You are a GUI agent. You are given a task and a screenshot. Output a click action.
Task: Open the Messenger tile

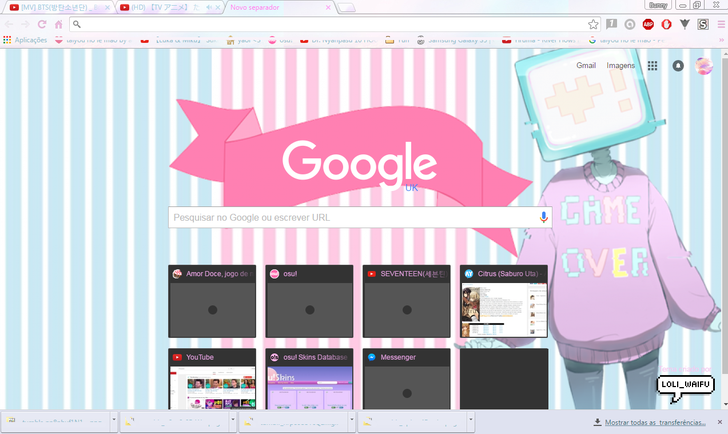pyautogui.click(x=406, y=379)
